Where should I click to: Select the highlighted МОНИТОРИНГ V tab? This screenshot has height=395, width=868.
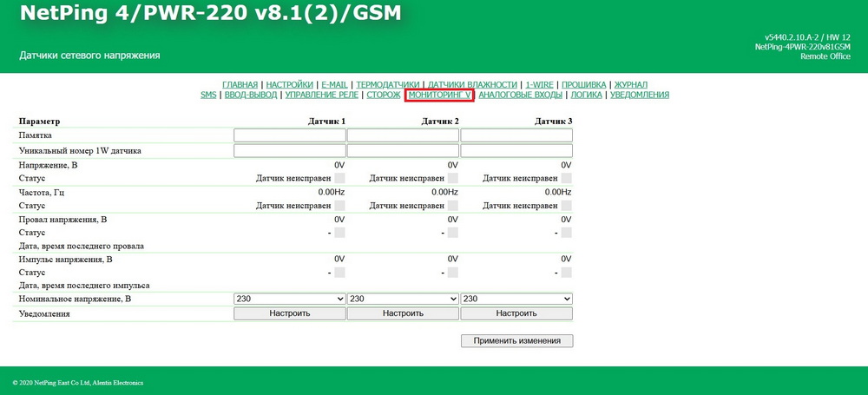tap(439, 95)
